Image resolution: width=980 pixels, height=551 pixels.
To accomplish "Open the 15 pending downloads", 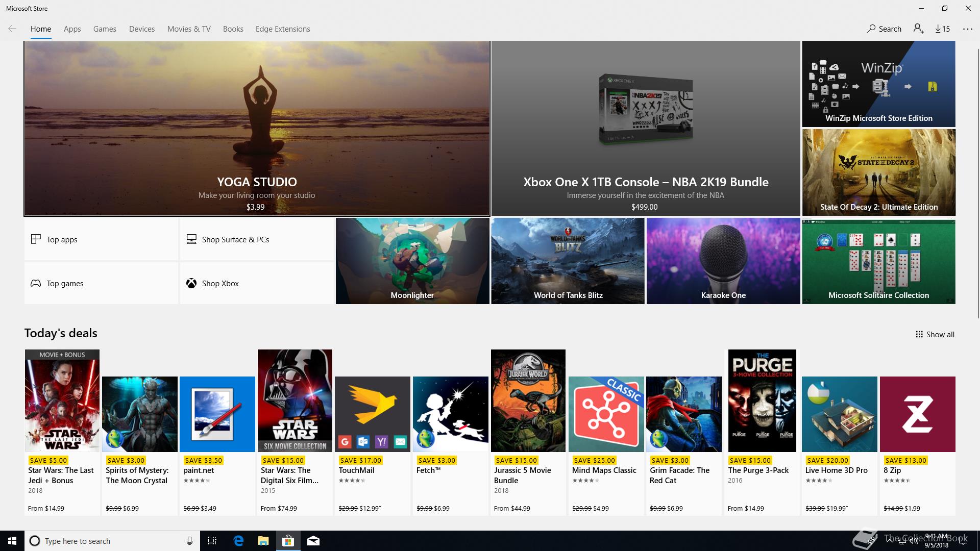I will (x=942, y=29).
